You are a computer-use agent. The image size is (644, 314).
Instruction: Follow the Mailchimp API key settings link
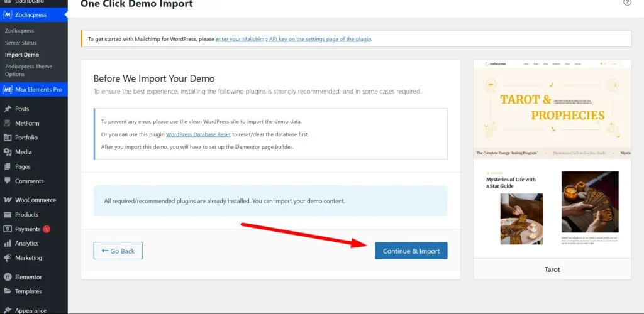[293, 39]
